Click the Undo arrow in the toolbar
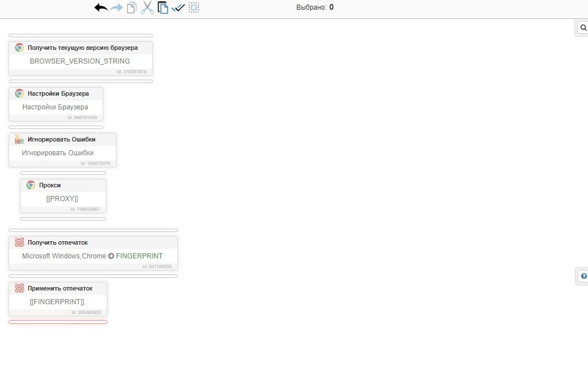Image resolution: width=588 pixels, height=373 pixels. (101, 8)
